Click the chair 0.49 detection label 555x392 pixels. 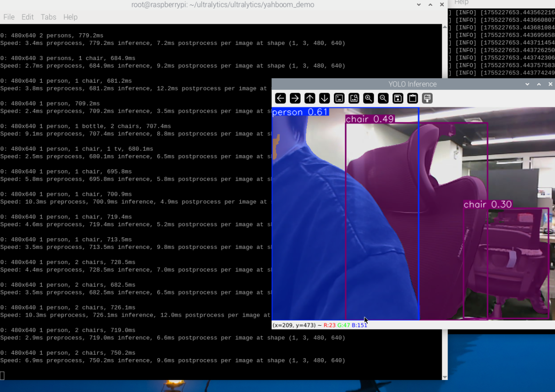(x=370, y=119)
